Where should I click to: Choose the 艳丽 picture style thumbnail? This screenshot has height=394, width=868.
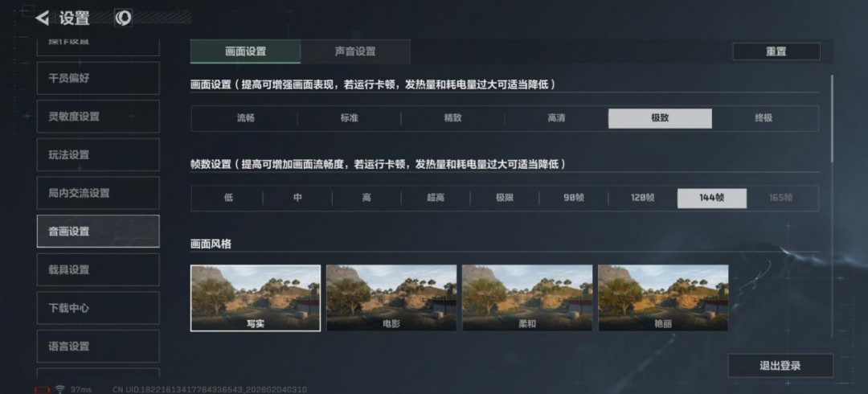click(663, 298)
